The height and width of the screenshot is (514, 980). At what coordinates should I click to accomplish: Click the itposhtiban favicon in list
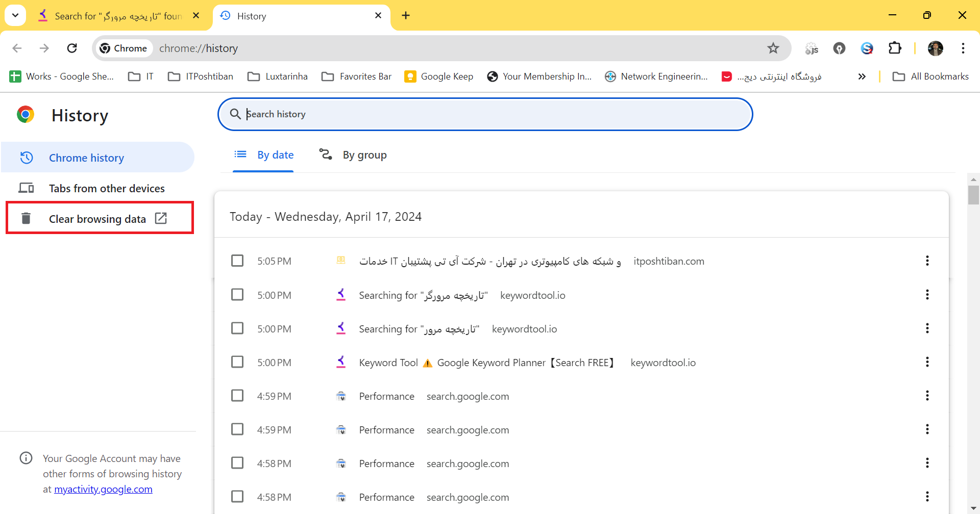point(341,261)
